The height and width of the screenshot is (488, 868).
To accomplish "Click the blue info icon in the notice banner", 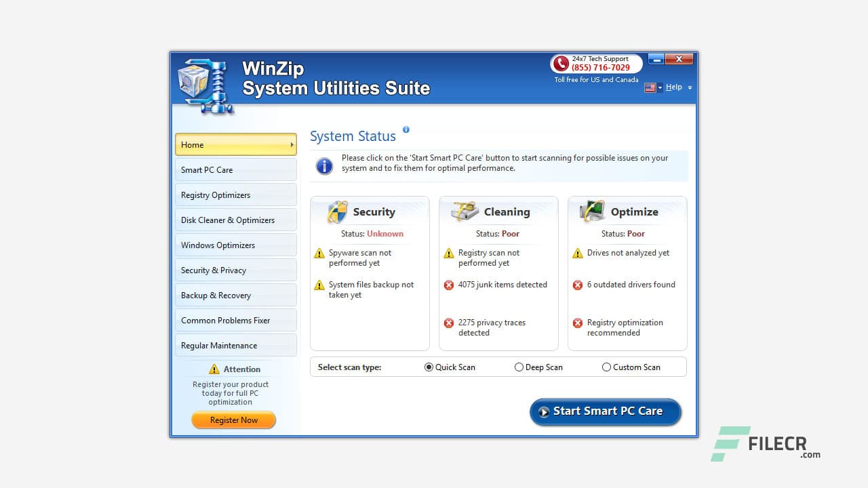I will (x=324, y=166).
